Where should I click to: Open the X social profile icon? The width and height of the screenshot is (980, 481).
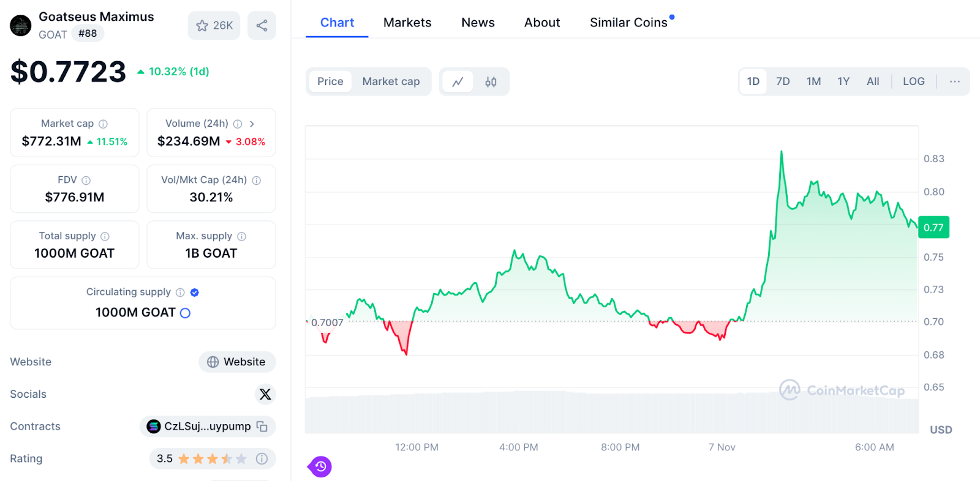tap(265, 394)
